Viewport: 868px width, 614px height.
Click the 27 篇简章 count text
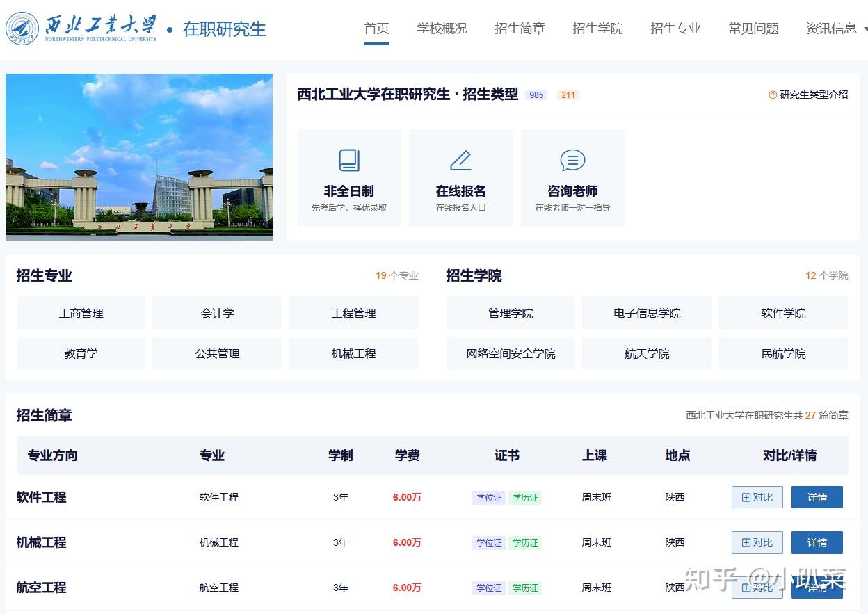point(827,415)
